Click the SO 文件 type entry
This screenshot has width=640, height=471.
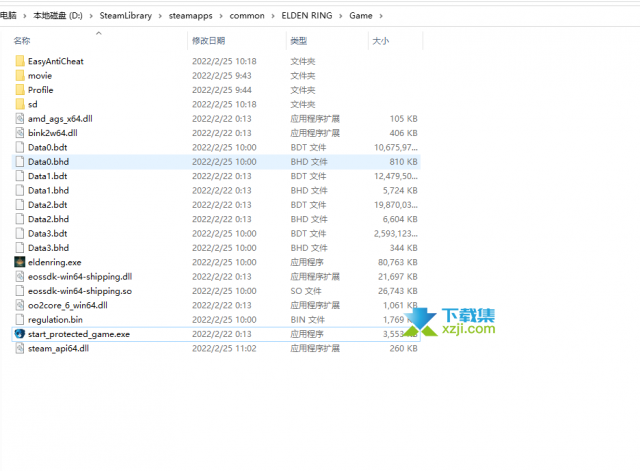coord(306,291)
